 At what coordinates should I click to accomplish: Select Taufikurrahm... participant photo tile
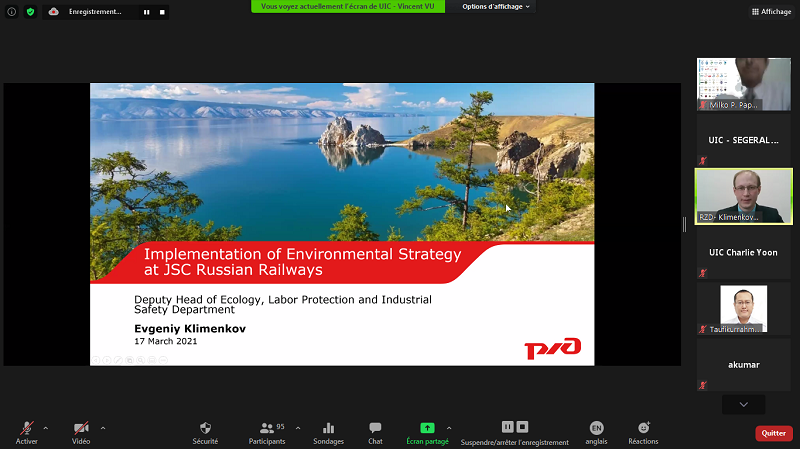coord(744,309)
